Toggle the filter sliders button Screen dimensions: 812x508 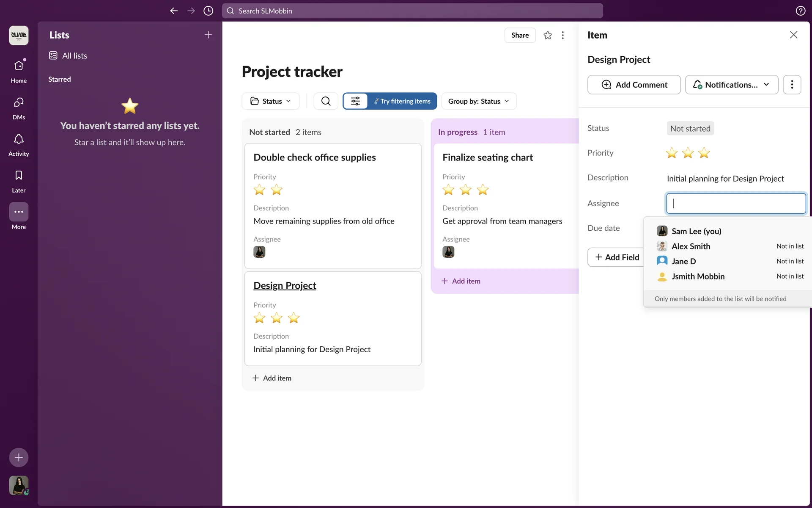[x=355, y=101]
